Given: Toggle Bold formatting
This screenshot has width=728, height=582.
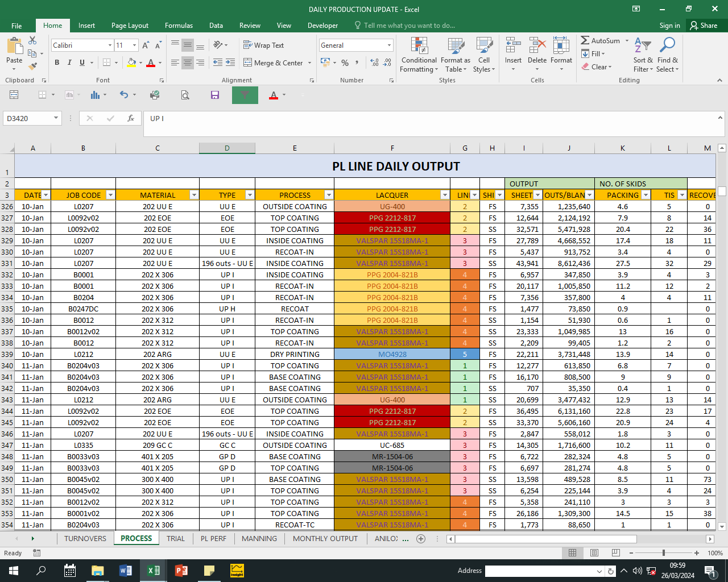Looking at the screenshot, I should point(57,63).
